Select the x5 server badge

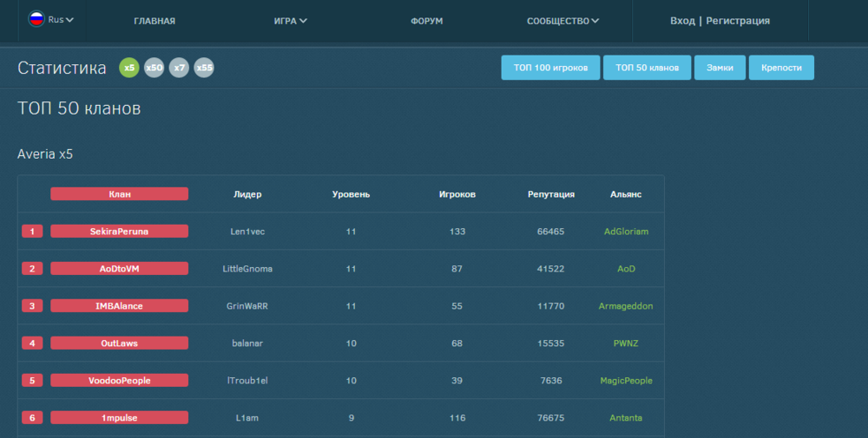[x=128, y=68]
